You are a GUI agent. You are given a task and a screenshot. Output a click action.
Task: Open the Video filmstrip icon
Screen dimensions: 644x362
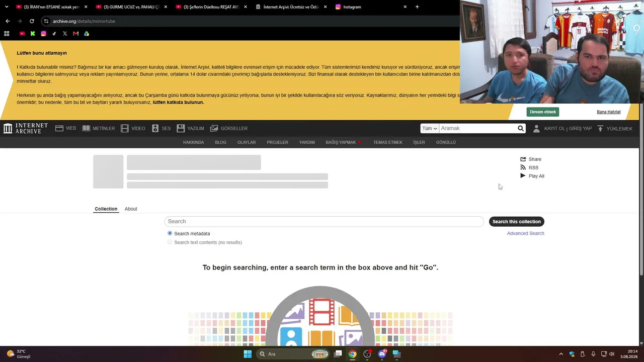(x=125, y=128)
